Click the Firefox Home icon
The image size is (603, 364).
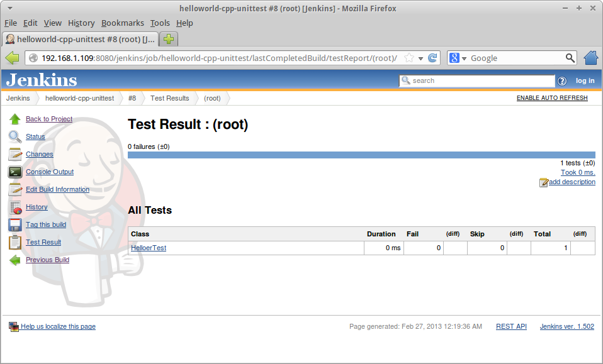[x=590, y=58]
